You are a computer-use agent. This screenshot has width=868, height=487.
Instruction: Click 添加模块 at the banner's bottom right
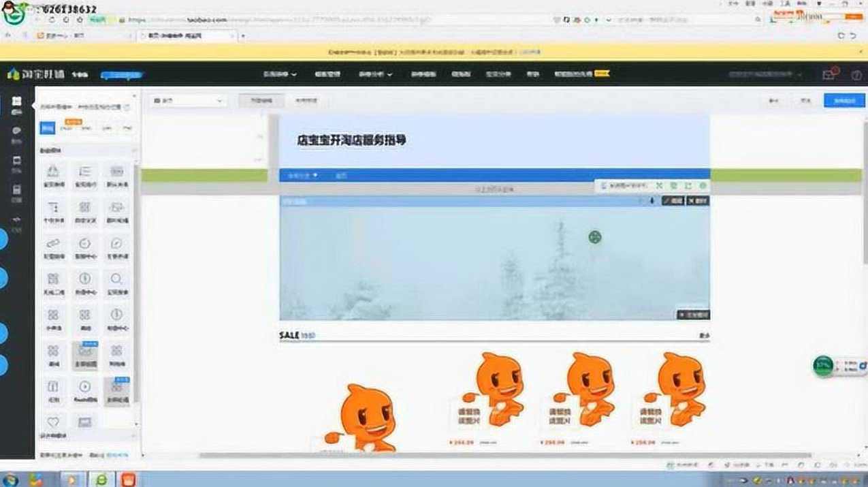tap(693, 315)
